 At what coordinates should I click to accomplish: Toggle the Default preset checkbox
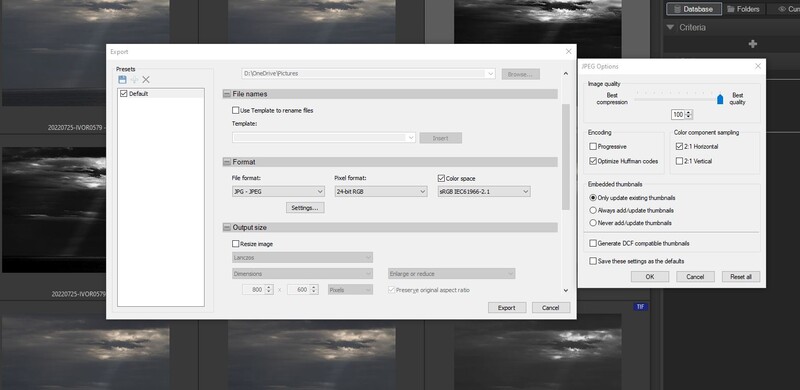[x=123, y=94]
